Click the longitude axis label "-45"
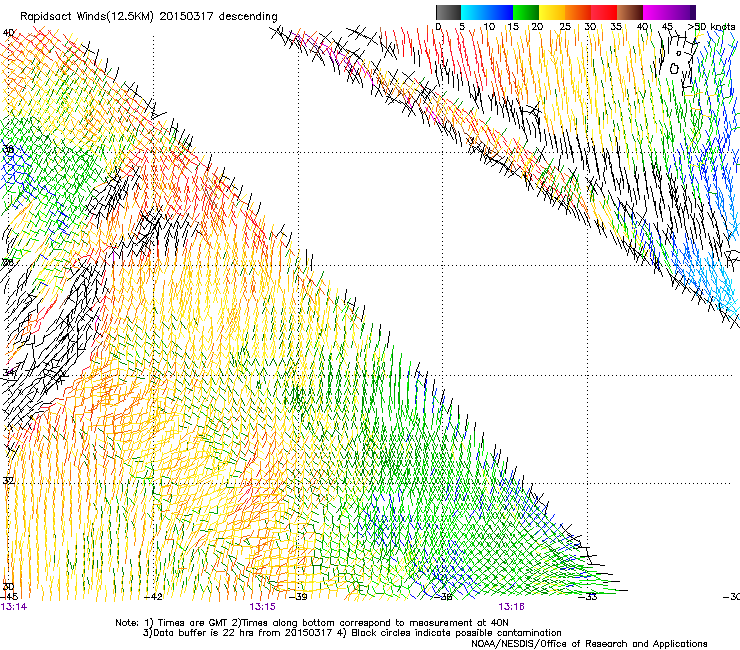This screenshot has width=740, height=650. click(x=9, y=597)
